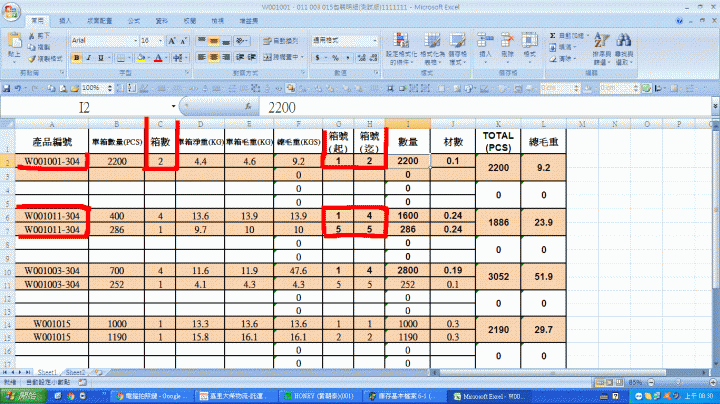720x404 pixels.
Task: Click the decrease decimal icon
Action: [373, 58]
